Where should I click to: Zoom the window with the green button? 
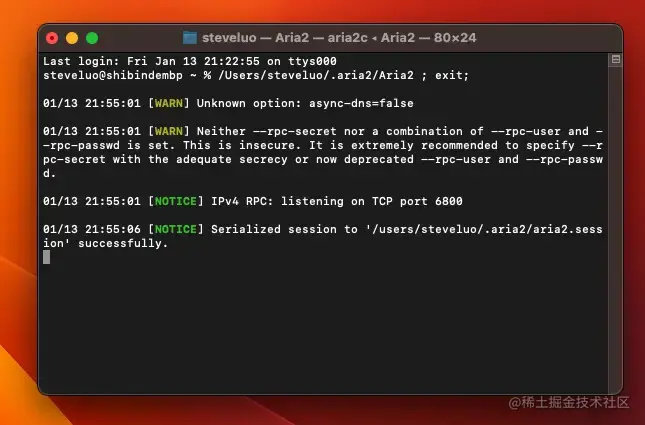(x=92, y=38)
